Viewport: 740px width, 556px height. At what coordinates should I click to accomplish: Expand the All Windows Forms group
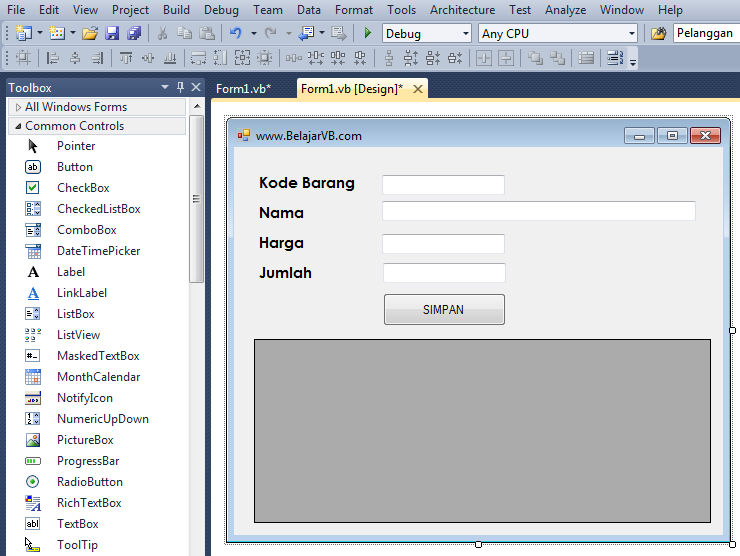18,107
